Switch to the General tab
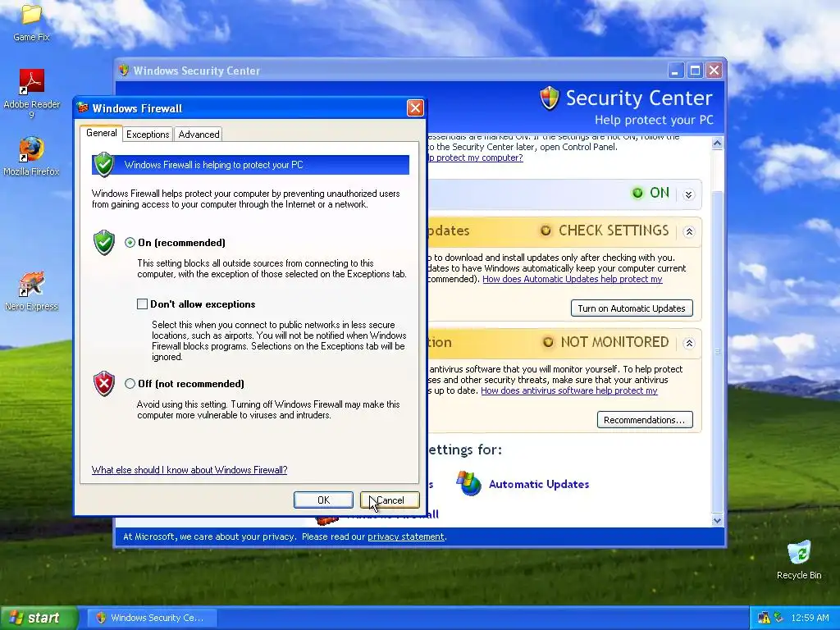This screenshot has height=630, width=840. coord(101,133)
